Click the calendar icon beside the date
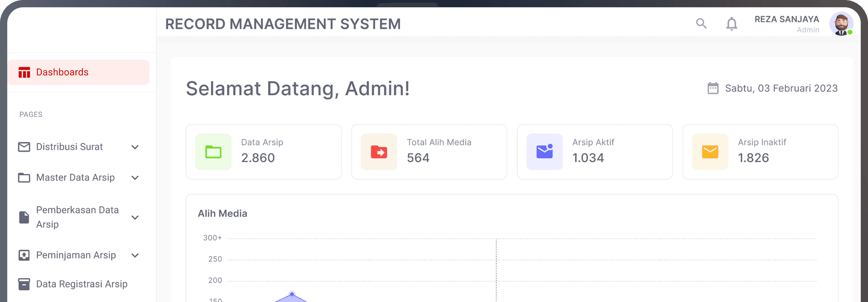 [x=713, y=88]
